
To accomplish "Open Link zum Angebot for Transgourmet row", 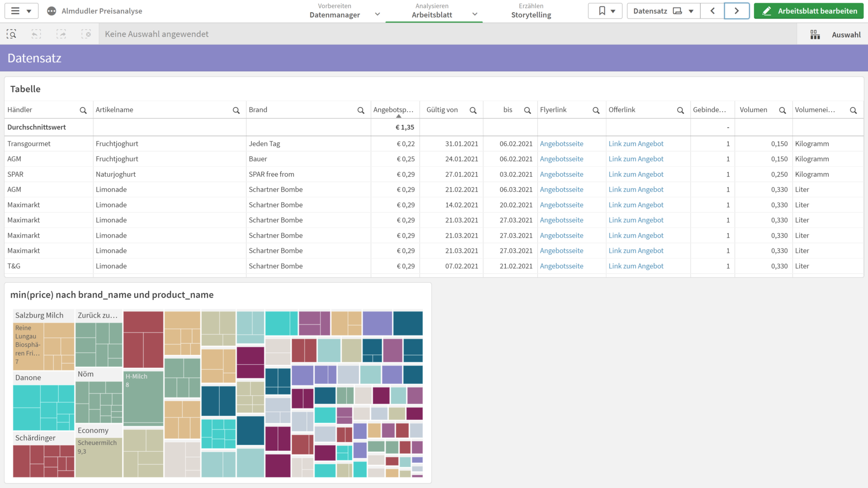I will click(636, 144).
